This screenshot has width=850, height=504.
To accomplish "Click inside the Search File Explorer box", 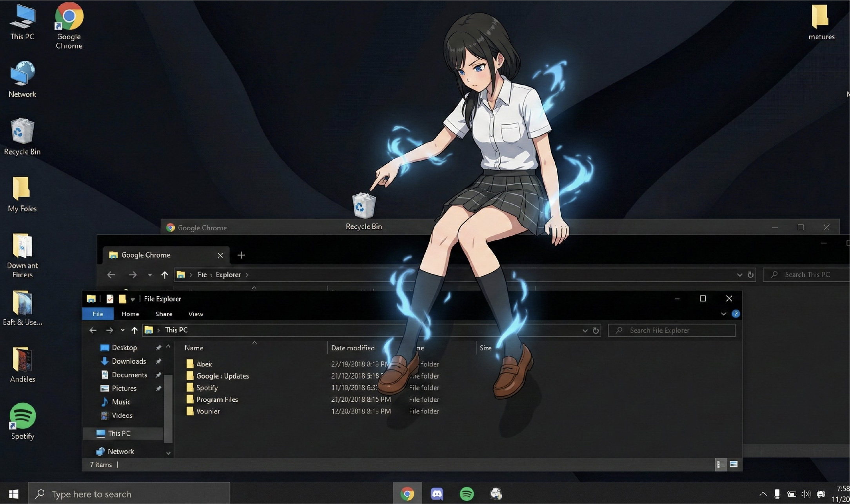I will [672, 330].
